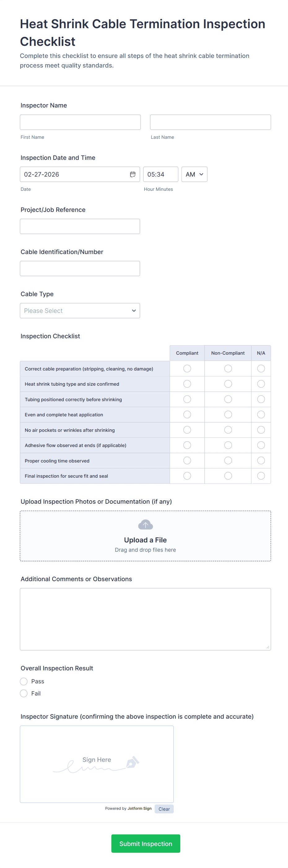The width and height of the screenshot is (288, 868).
Task: Click the signature pen icon
Action: [132, 762]
